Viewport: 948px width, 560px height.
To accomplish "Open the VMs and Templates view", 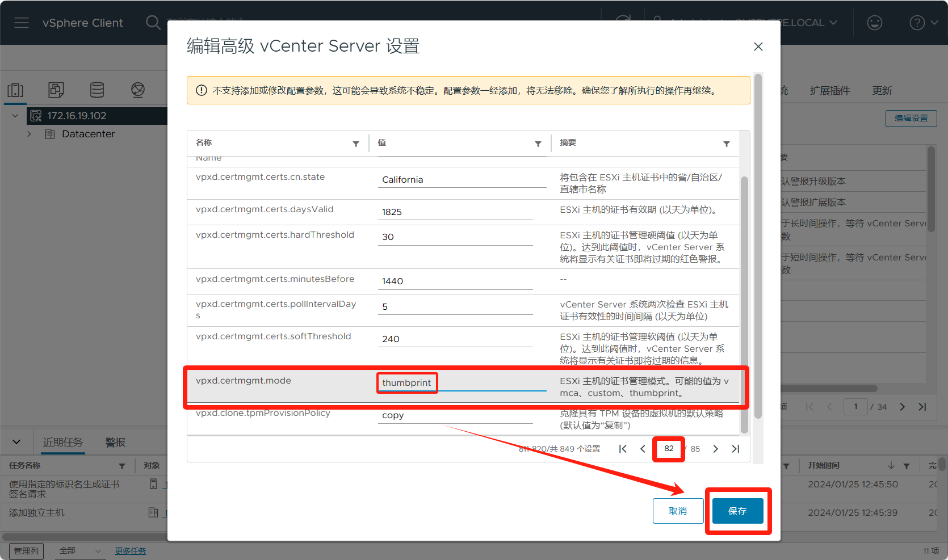I will click(56, 90).
